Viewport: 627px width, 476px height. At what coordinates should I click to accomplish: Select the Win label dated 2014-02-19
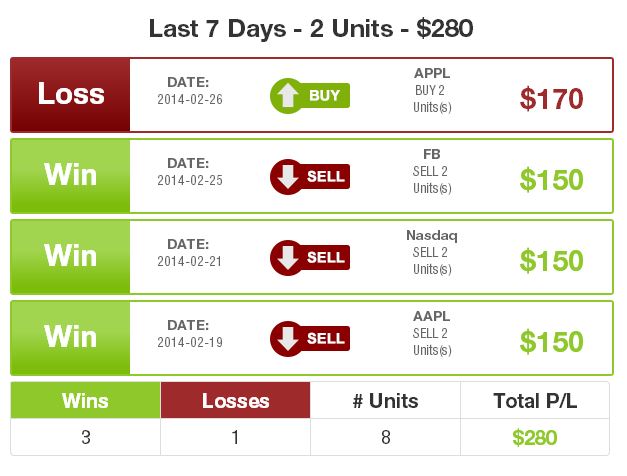(x=70, y=338)
